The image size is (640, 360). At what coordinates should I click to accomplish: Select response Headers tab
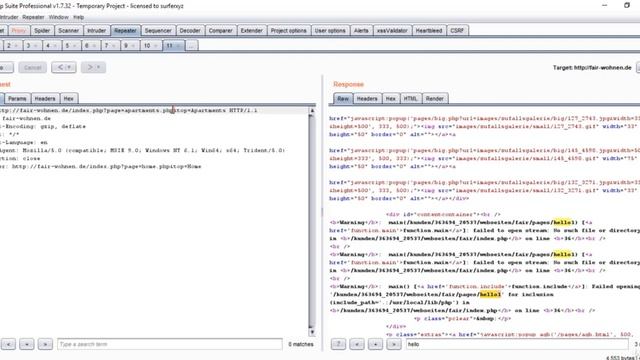pyautogui.click(x=367, y=98)
